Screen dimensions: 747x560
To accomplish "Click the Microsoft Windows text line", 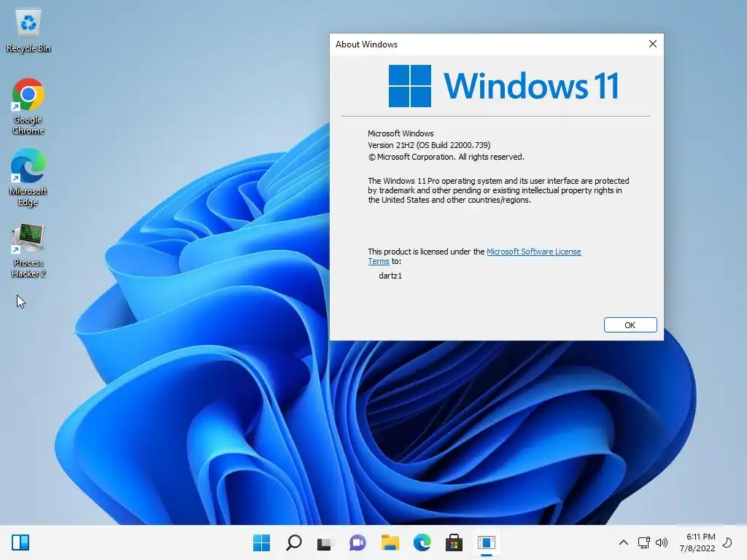I will pyautogui.click(x=400, y=133).
